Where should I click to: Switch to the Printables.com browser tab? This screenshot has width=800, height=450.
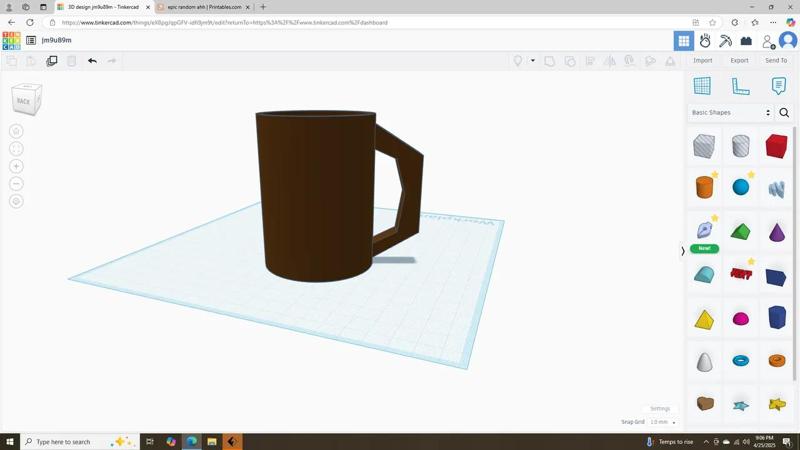203,7
